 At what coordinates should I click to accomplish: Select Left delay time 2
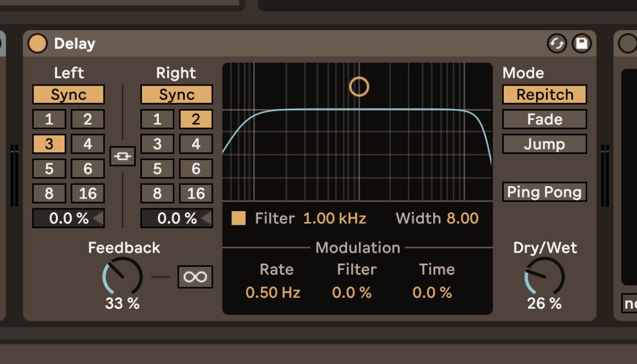point(88,119)
